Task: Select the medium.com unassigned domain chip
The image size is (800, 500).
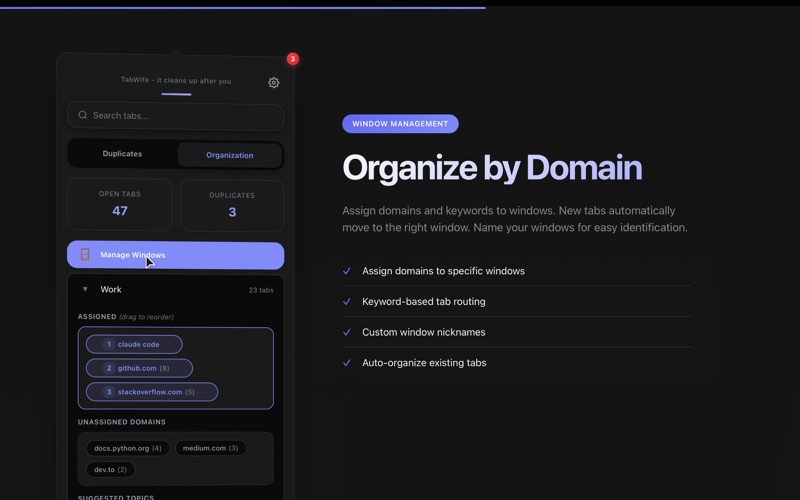Action: (x=210, y=448)
